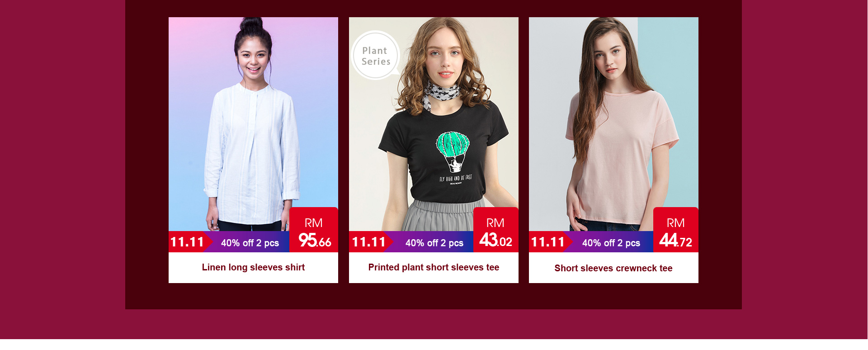Click the white caption box of crewneck tee
The height and width of the screenshot is (350, 868).
(613, 268)
